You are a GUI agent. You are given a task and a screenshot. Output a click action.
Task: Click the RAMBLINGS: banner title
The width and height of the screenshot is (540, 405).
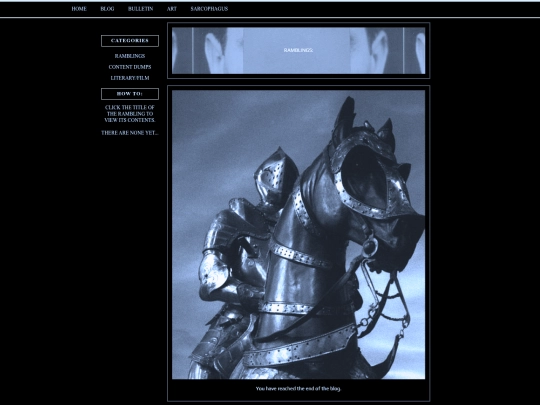298,50
